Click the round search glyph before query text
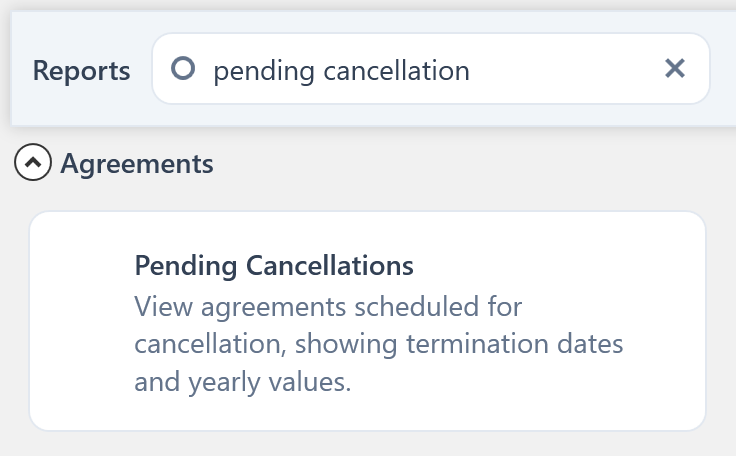The image size is (736, 456). tap(183, 69)
